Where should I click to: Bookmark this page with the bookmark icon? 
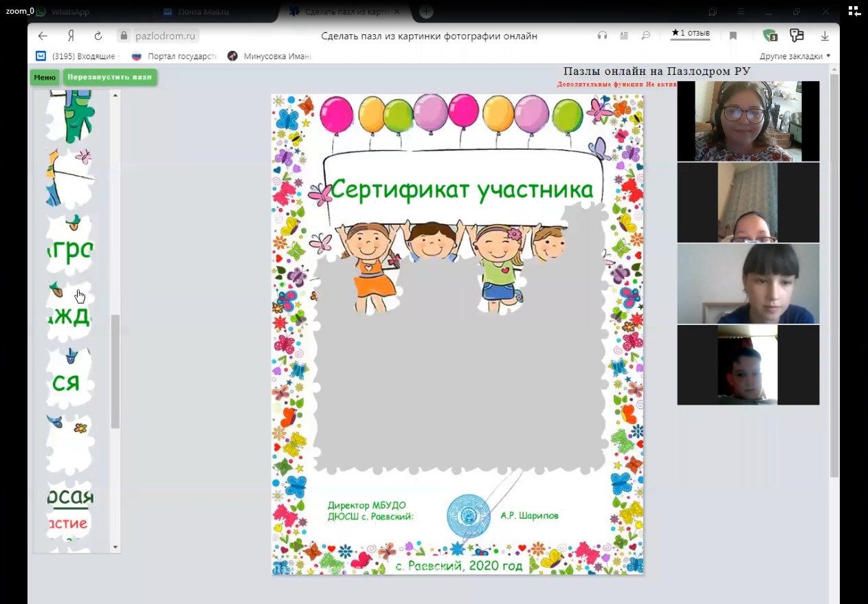[x=733, y=36]
